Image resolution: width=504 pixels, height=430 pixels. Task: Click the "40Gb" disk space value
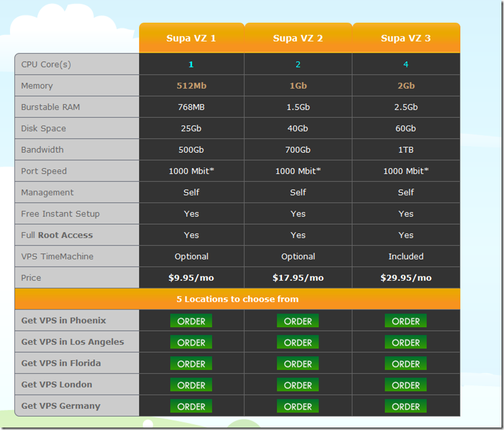(298, 129)
